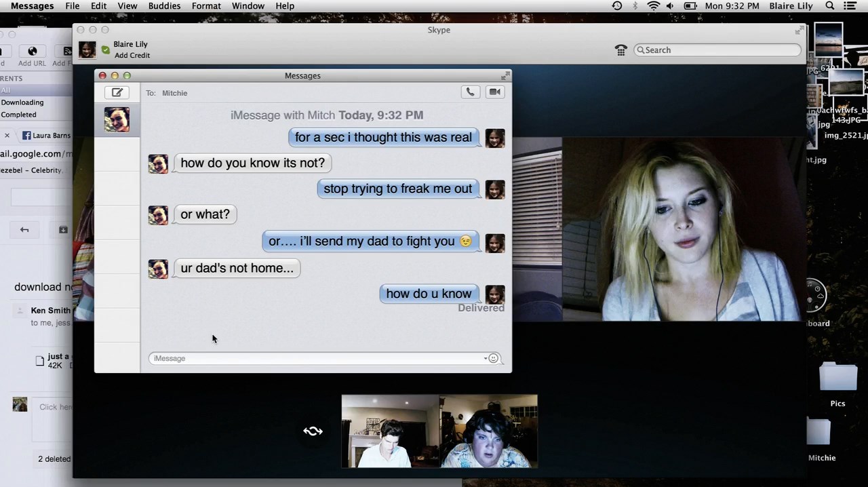
Task: Open the Format menu
Action: pyautogui.click(x=206, y=6)
